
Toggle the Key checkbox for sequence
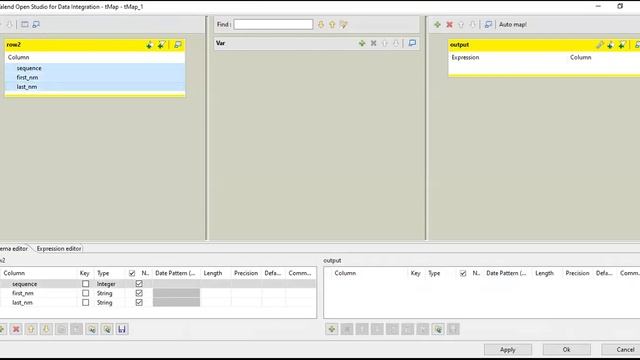(85, 284)
